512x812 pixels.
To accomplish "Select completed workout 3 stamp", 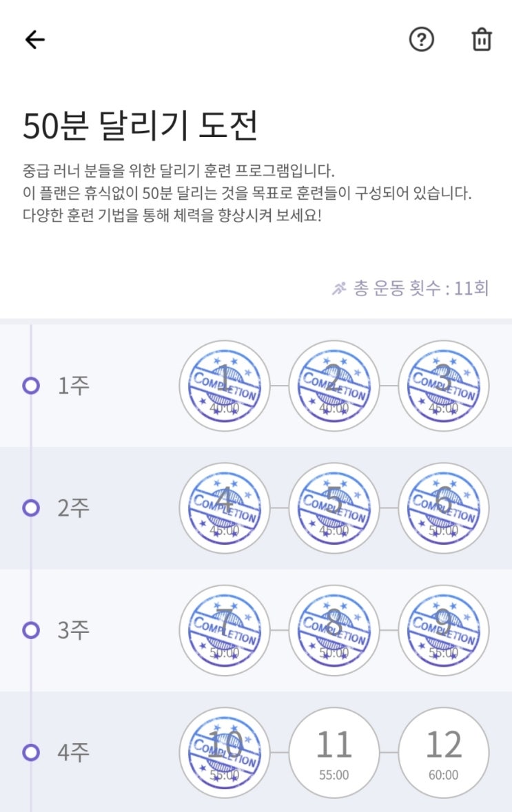I will (x=443, y=386).
